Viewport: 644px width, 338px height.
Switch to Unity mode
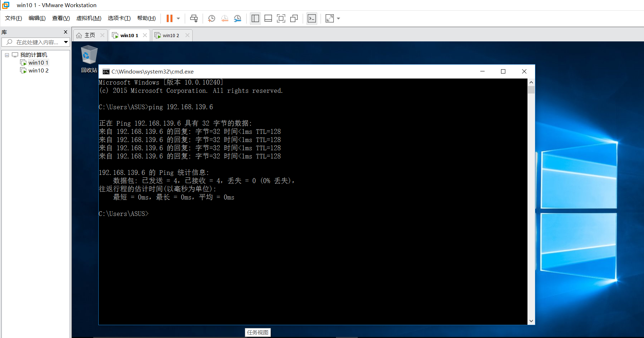[294, 19]
